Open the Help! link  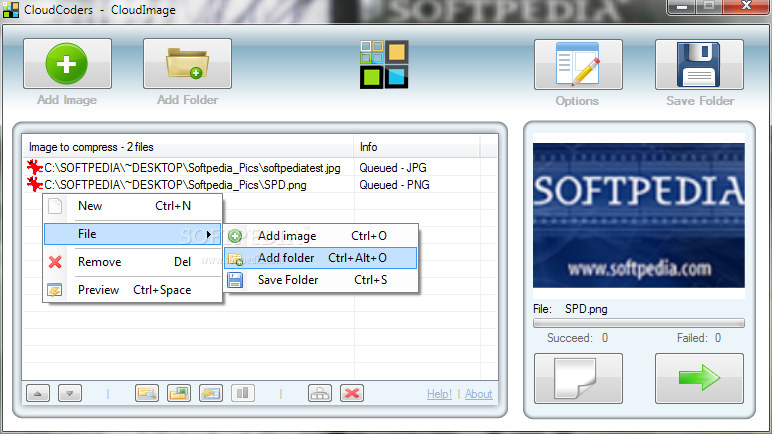pos(439,394)
